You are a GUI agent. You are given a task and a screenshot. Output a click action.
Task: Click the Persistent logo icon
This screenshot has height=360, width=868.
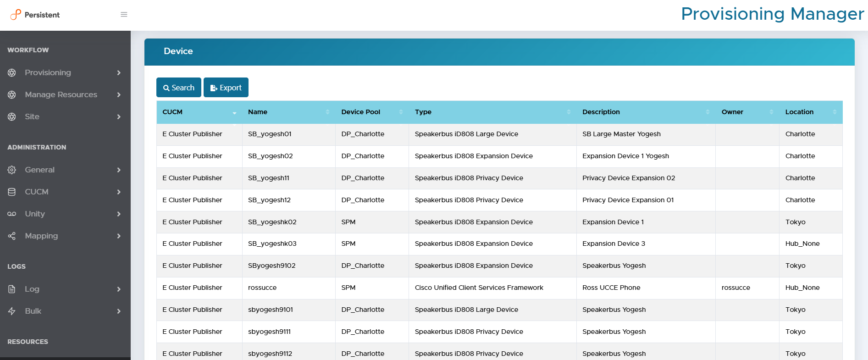pos(16,15)
